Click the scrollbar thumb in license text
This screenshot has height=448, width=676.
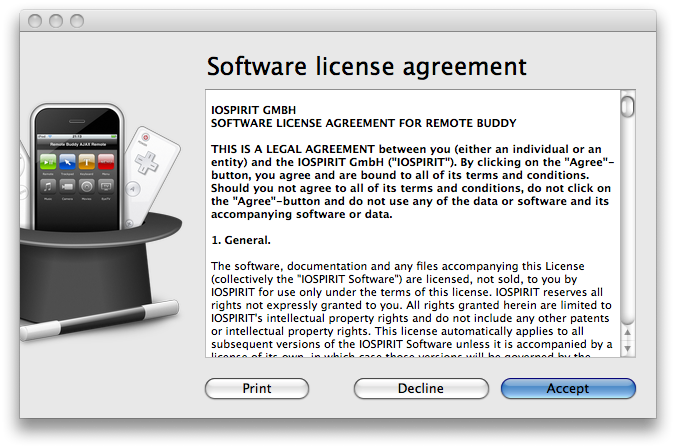[628, 106]
